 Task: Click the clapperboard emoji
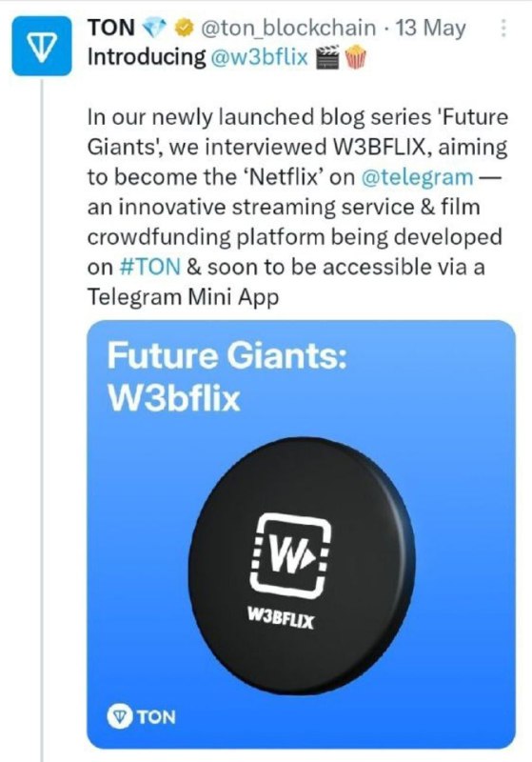pyautogui.click(x=328, y=57)
